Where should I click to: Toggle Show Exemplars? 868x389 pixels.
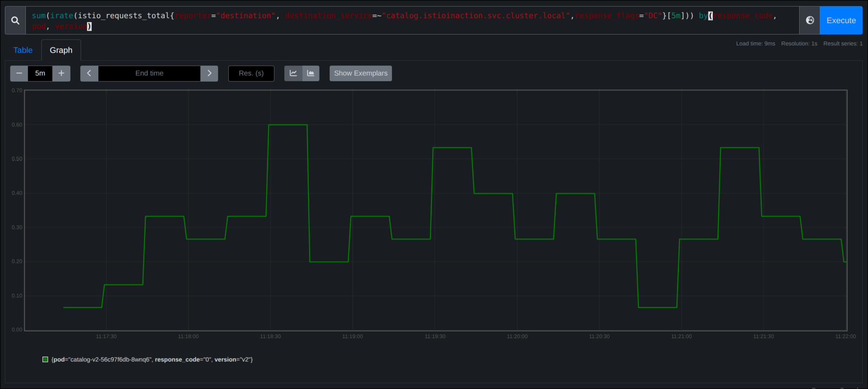point(361,73)
